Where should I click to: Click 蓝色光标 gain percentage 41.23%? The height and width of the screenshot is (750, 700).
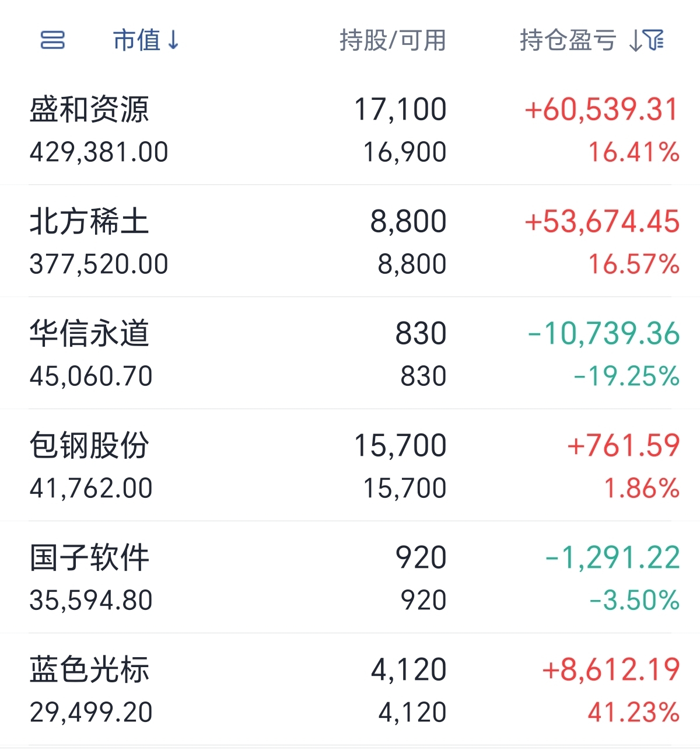pyautogui.click(x=633, y=713)
